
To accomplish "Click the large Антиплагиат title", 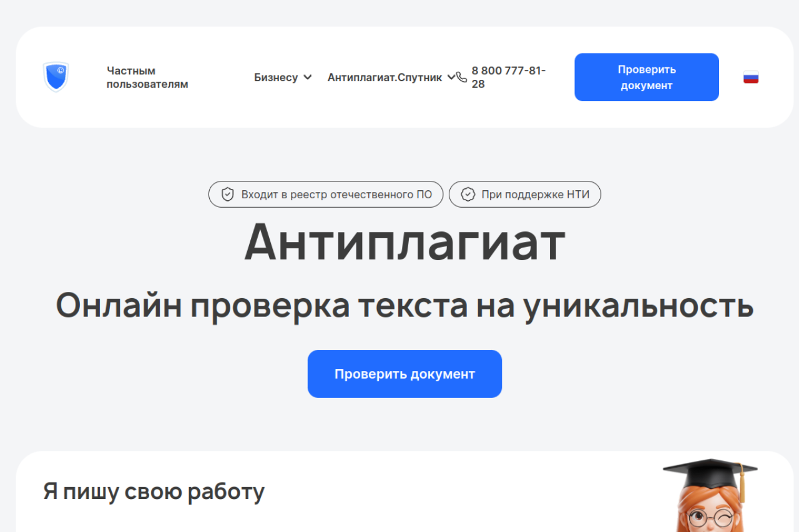I will [x=404, y=241].
